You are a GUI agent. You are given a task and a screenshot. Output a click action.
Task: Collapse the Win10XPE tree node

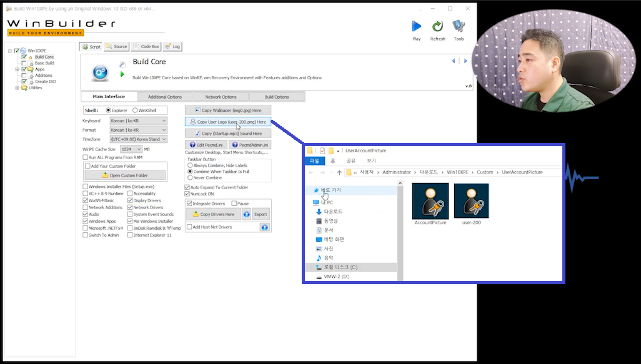click(x=9, y=51)
